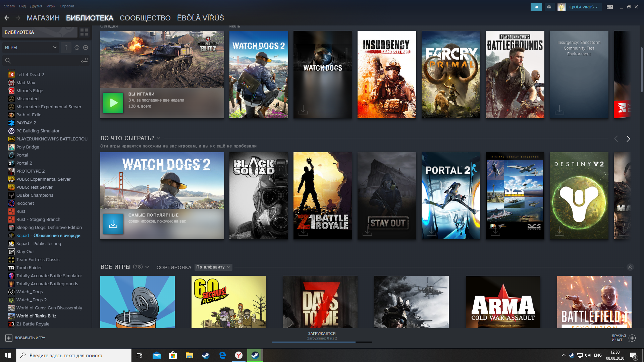Open the Steam menu
This screenshot has height=362, width=644.
(x=9, y=6)
